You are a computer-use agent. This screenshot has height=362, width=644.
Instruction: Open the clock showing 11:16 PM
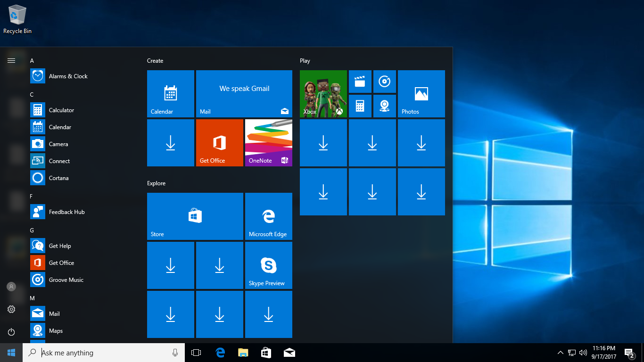(603, 353)
